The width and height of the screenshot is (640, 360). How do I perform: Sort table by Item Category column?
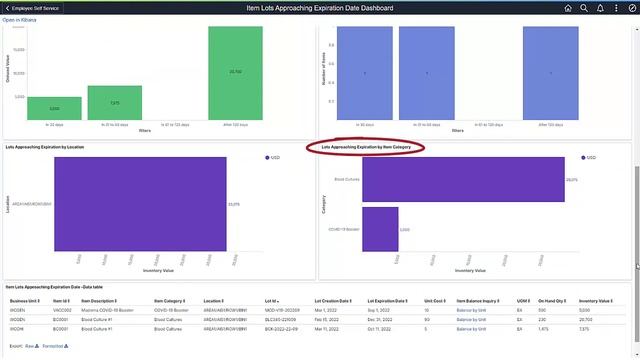[170, 301]
